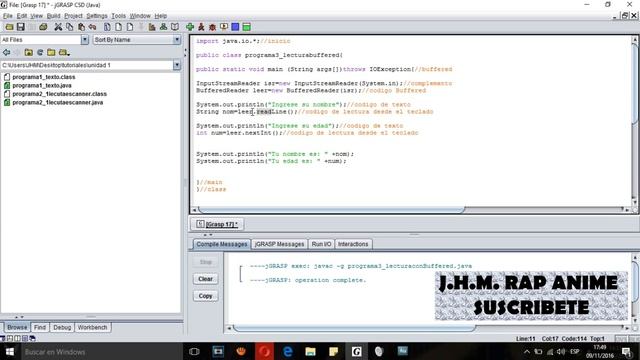Open the Edit menu
This screenshot has height=360, width=640.
tap(22, 16)
